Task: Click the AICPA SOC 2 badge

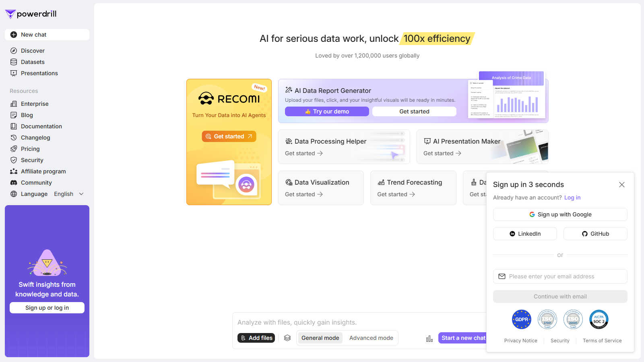Action: click(599, 319)
